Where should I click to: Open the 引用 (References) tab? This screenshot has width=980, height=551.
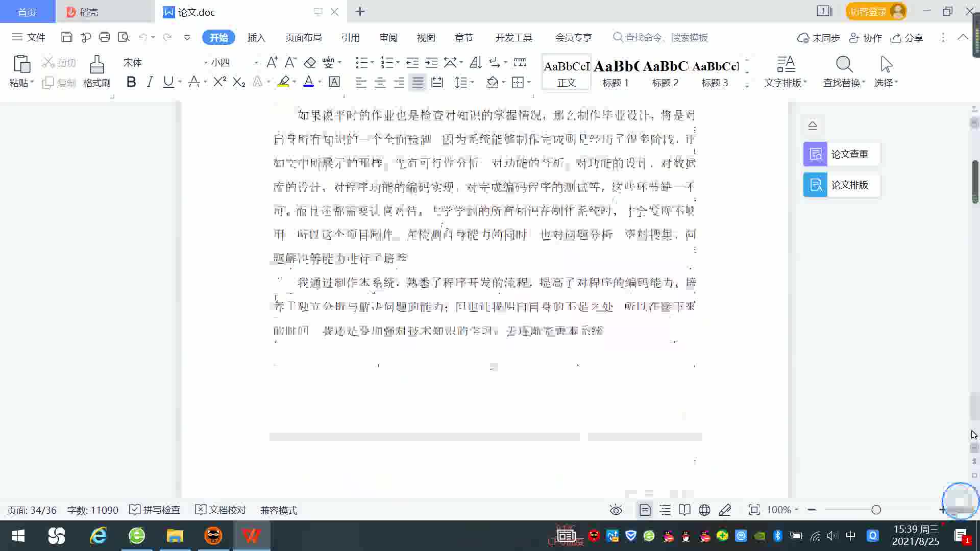[350, 37]
